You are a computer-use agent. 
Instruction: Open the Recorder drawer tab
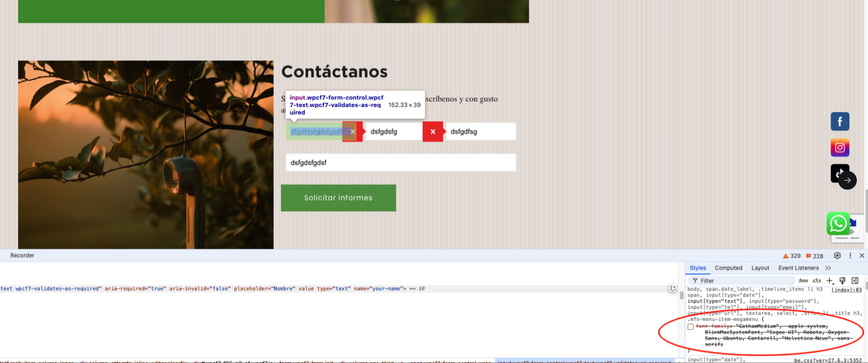coord(22,255)
